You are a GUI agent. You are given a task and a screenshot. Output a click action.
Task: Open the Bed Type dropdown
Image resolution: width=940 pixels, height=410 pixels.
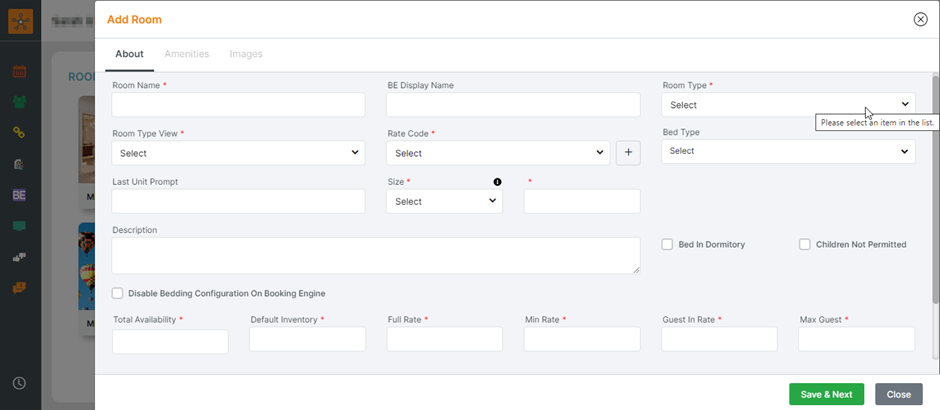pos(788,151)
